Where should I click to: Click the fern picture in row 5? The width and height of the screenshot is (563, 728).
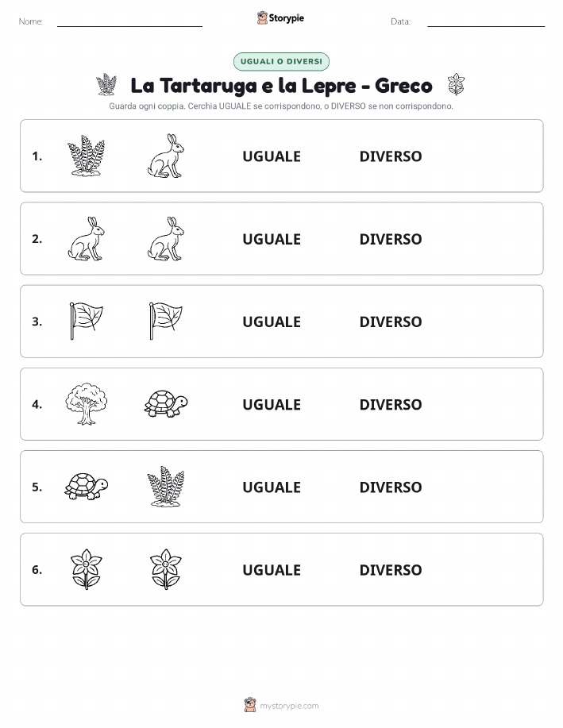(x=166, y=486)
